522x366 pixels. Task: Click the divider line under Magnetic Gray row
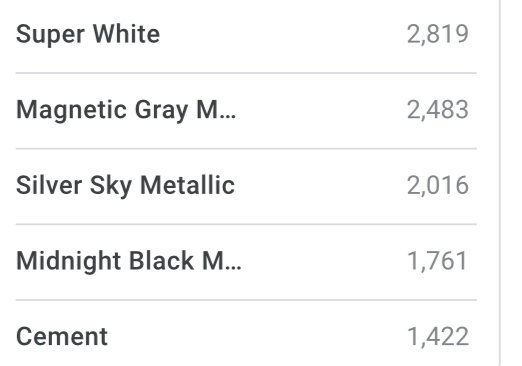coord(246,148)
